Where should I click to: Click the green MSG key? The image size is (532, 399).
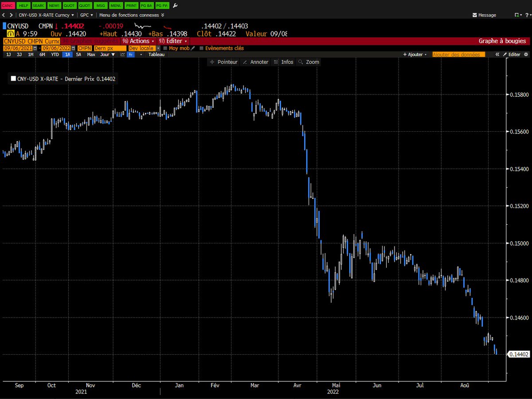point(100,5)
